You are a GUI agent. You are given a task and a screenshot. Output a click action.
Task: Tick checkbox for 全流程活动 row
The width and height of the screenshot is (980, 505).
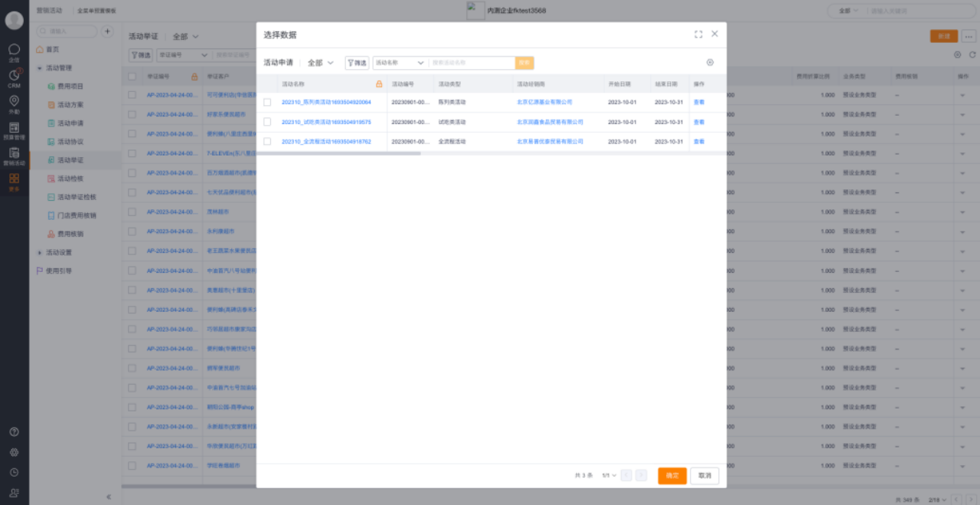(267, 142)
